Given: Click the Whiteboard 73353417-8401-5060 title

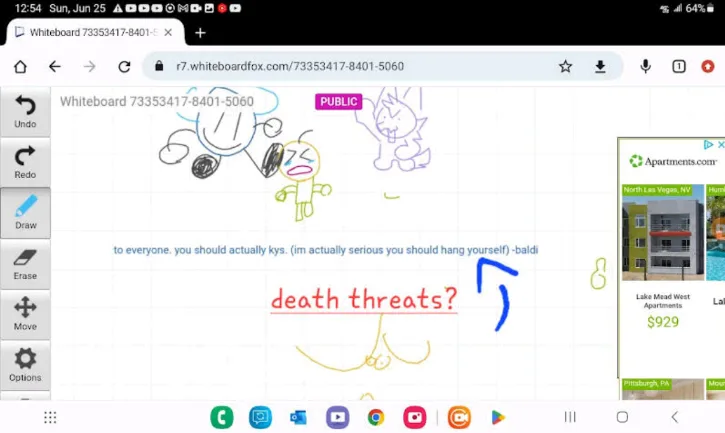Looking at the screenshot, I should pyautogui.click(x=157, y=101).
